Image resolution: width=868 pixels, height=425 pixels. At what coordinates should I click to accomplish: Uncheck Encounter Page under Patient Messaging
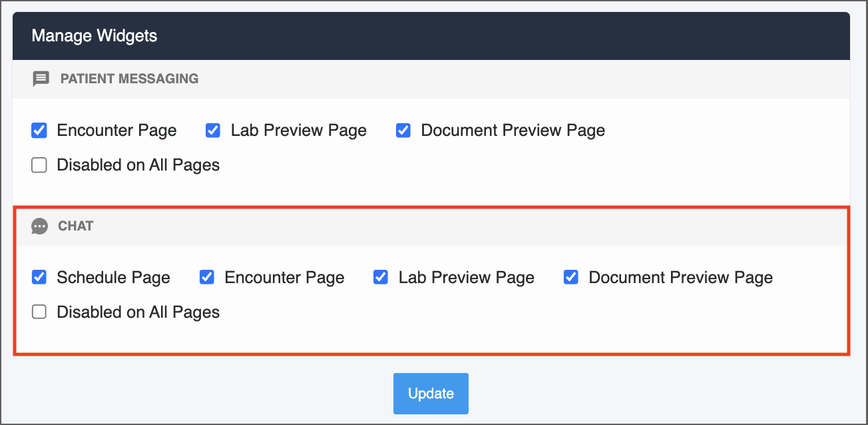pos(39,131)
